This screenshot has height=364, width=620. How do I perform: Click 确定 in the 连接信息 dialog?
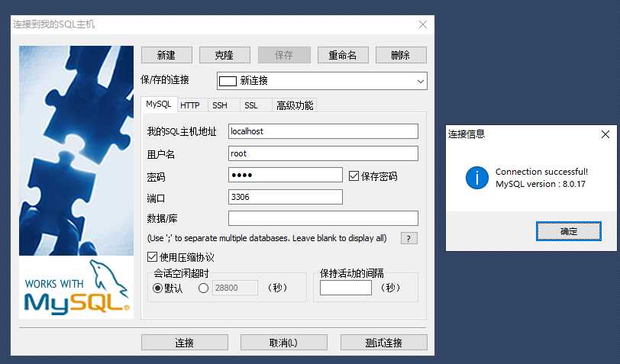tap(569, 231)
